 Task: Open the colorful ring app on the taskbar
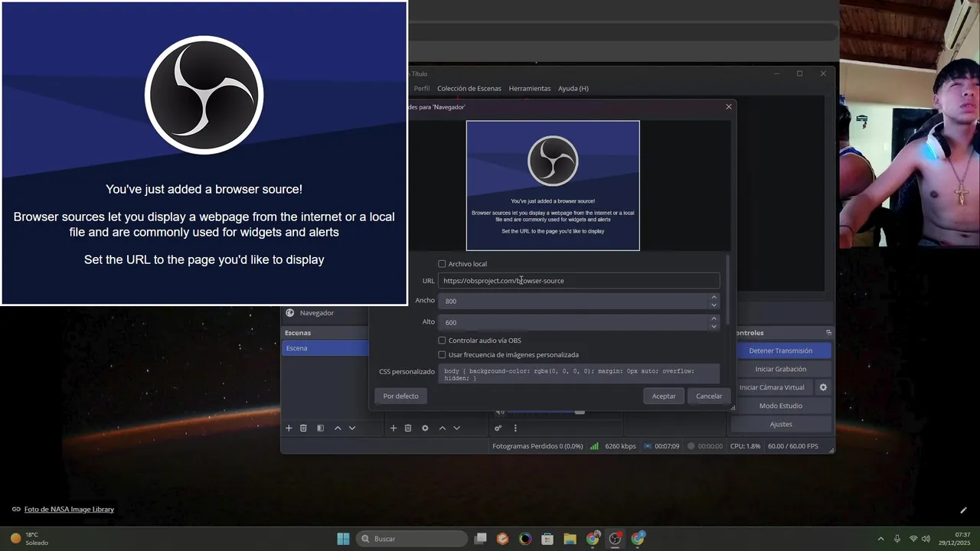[x=525, y=539]
